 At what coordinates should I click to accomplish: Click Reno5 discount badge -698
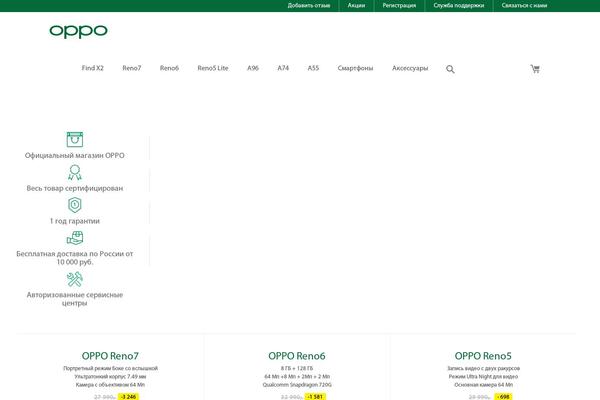point(503,397)
